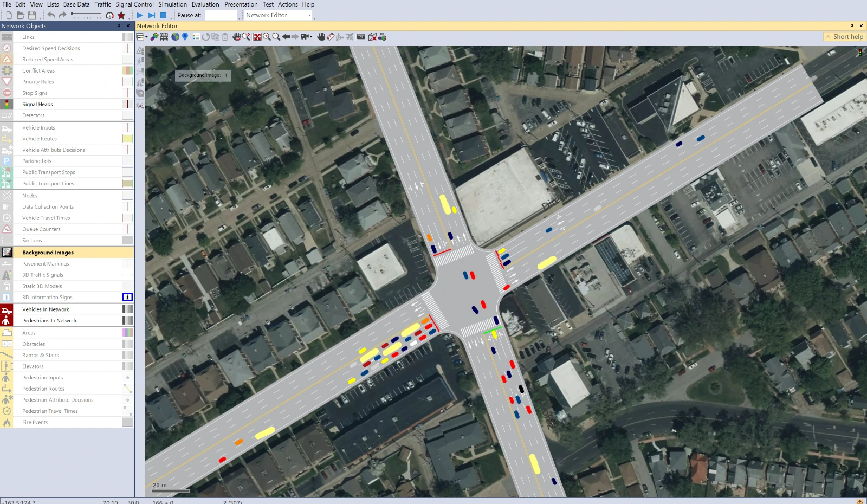The width and height of the screenshot is (867, 504).
Task: Click the Network Objects panel auto-hide pin
Action: pos(119,25)
